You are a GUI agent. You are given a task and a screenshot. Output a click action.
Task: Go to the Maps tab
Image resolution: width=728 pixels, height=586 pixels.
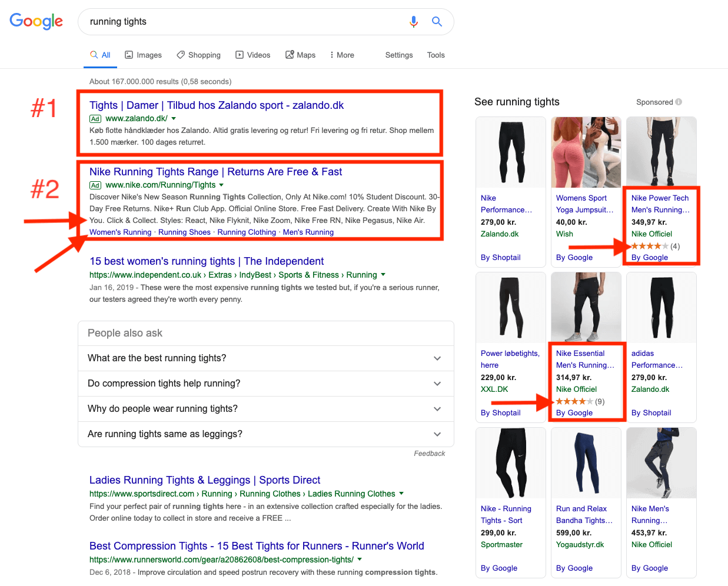tap(300, 55)
